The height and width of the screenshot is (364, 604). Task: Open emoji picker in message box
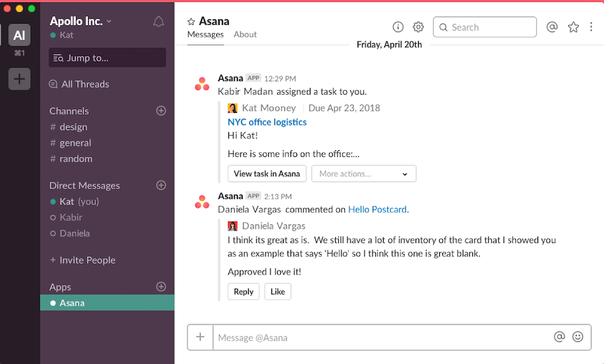578,337
